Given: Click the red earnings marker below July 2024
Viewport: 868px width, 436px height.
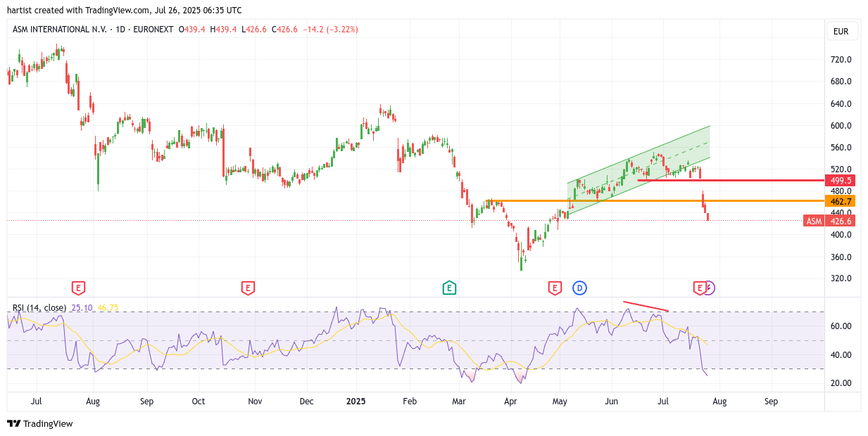Looking at the screenshot, I should (x=78, y=288).
